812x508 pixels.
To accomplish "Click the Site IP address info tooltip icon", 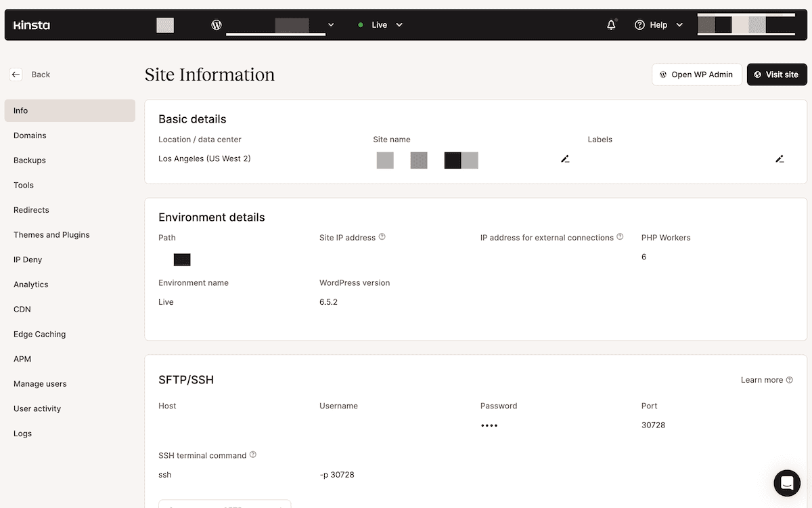I will 382,237.
